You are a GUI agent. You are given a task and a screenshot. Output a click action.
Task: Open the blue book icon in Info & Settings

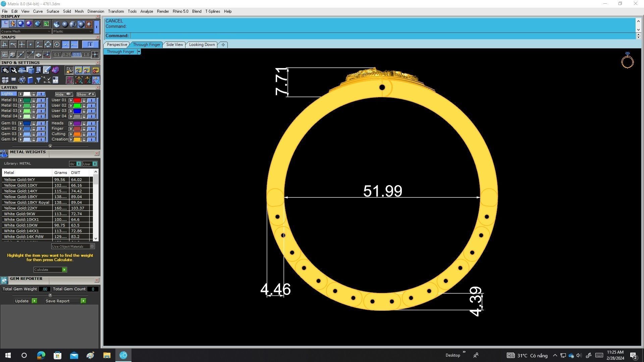[30, 80]
